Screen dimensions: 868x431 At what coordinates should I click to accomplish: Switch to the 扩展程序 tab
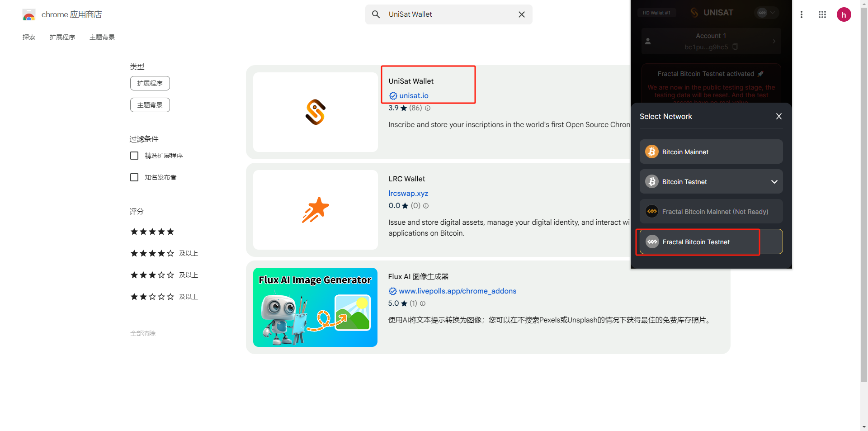point(62,37)
